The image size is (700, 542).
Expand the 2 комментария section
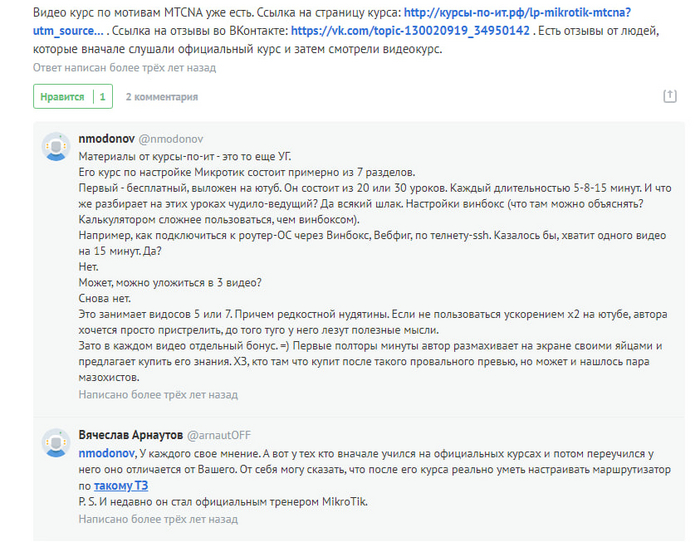point(161,97)
